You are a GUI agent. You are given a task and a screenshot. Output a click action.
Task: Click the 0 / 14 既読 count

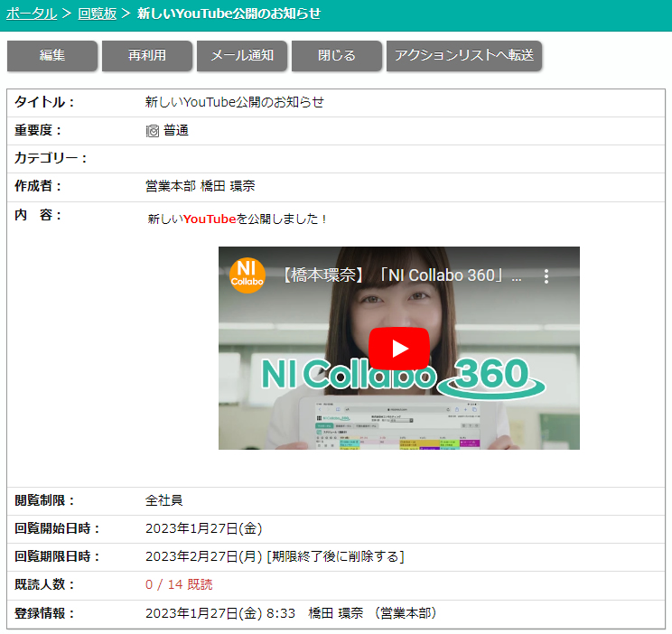click(x=179, y=584)
